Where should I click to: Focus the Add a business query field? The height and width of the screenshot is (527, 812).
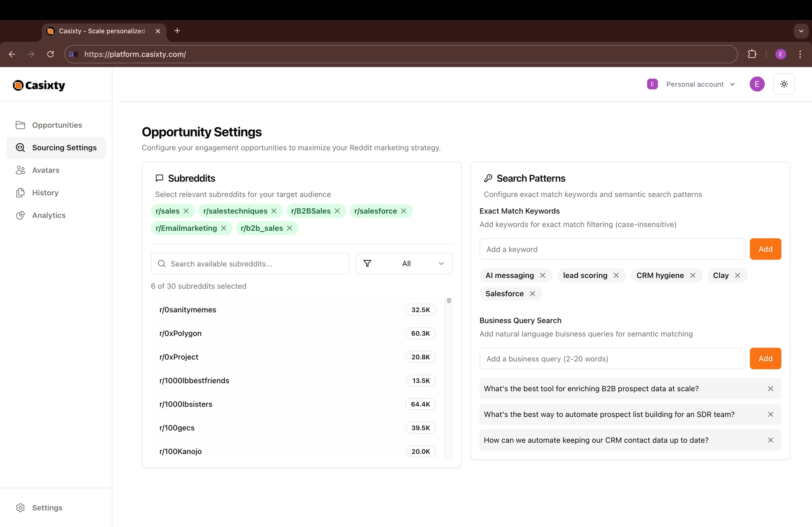[612, 359]
